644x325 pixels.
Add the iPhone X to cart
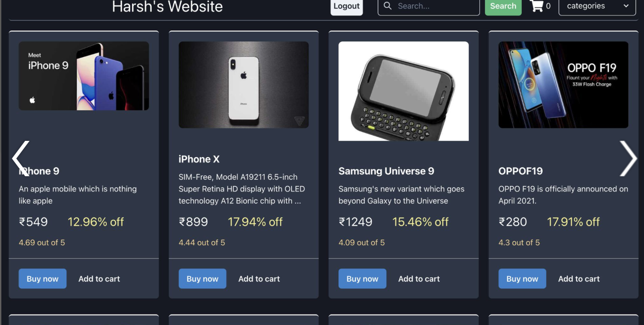[x=259, y=279]
